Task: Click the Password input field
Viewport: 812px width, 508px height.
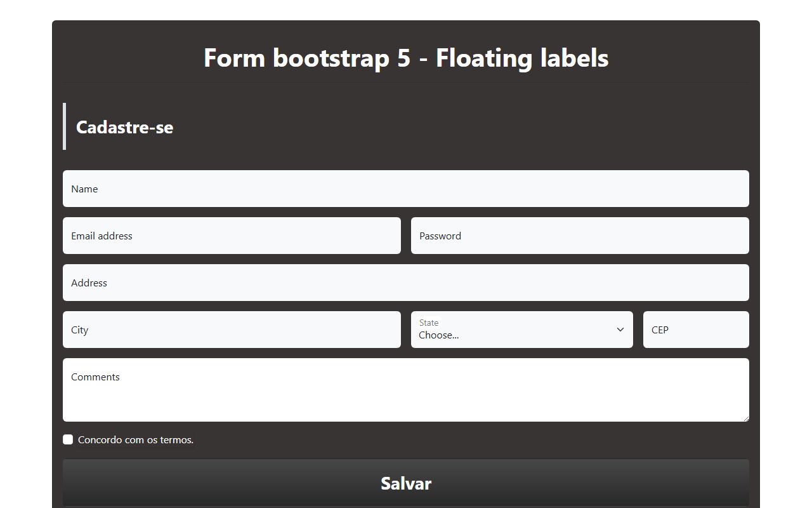Action: (580, 236)
